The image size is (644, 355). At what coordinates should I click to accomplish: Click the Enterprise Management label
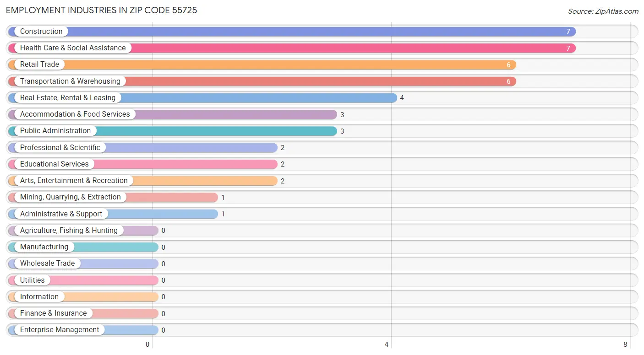click(x=60, y=330)
